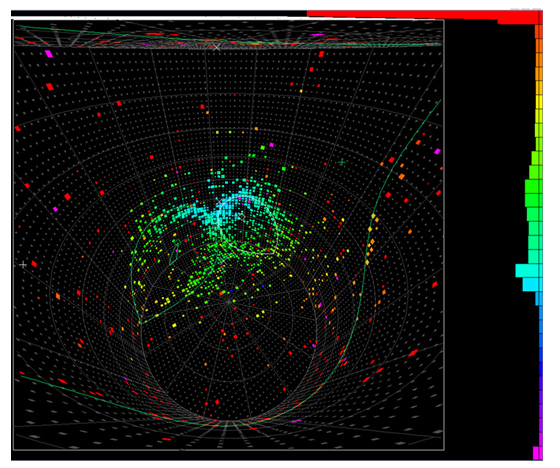The image size is (560, 468).
Task: Click the small green triangle outline left of ring
Action: 175,253
